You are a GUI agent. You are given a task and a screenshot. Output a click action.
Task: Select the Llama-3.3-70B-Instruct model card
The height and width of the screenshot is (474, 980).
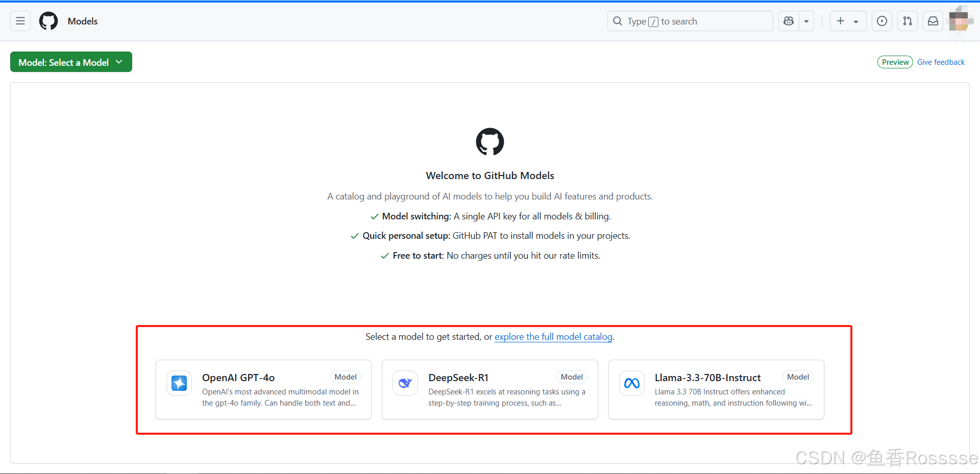[x=716, y=389]
